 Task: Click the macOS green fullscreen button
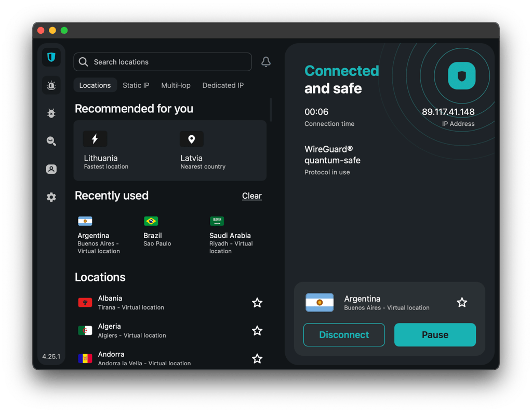point(64,31)
